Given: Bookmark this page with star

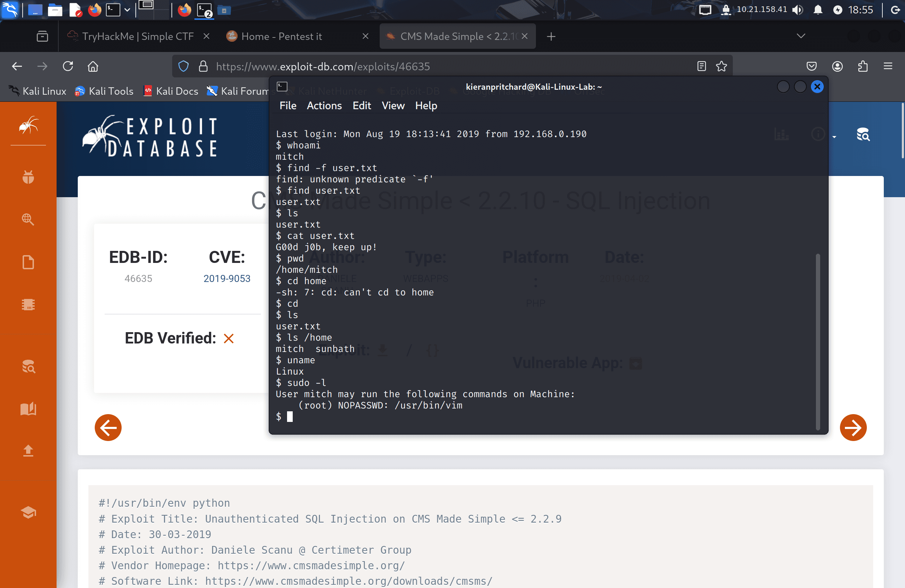Looking at the screenshot, I should point(721,66).
